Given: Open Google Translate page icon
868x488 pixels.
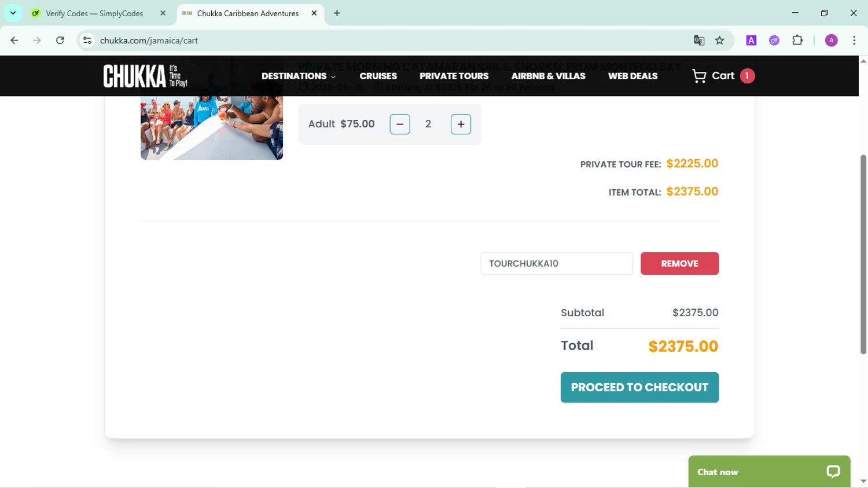Looking at the screenshot, I should pos(699,41).
